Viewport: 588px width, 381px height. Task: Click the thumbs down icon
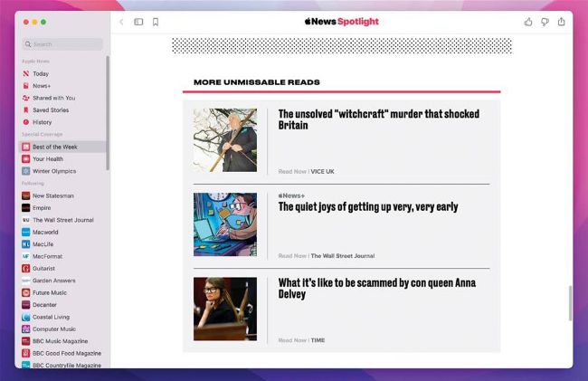tap(545, 22)
